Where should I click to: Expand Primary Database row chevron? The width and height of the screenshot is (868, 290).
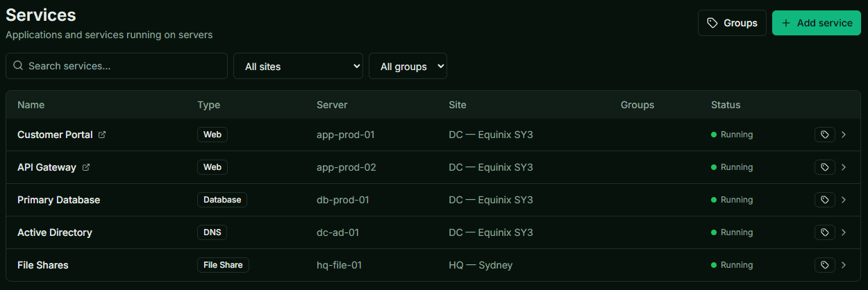844,200
